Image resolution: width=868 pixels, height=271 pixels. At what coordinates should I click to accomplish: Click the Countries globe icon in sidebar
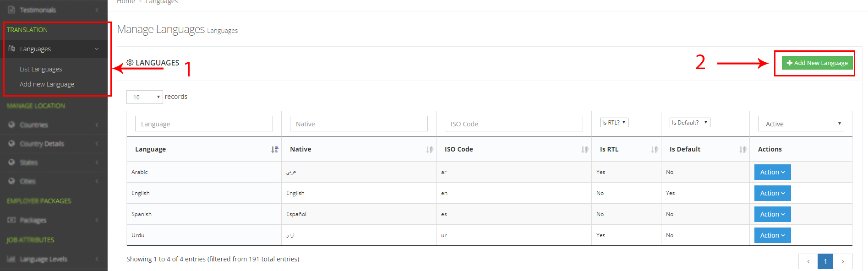pos(12,125)
